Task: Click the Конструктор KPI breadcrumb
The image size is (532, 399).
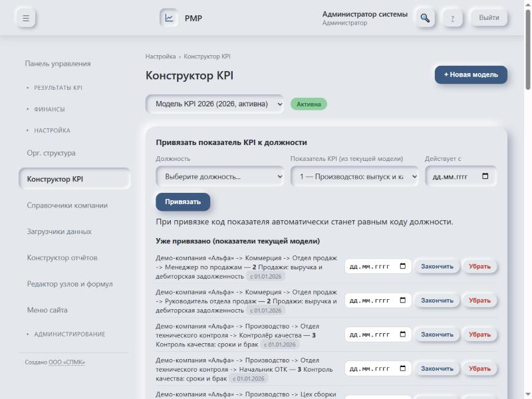Action: (207, 57)
